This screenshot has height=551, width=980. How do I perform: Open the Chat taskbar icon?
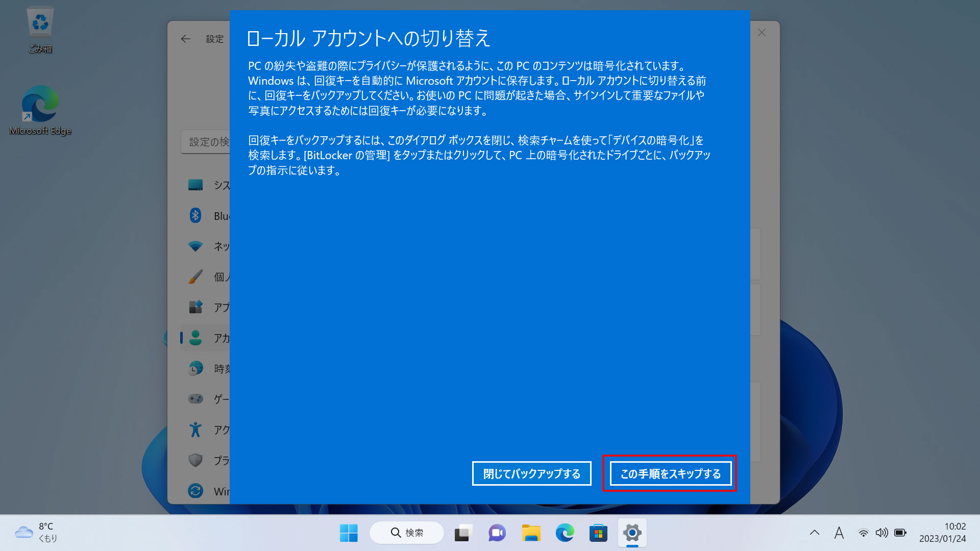point(497,533)
